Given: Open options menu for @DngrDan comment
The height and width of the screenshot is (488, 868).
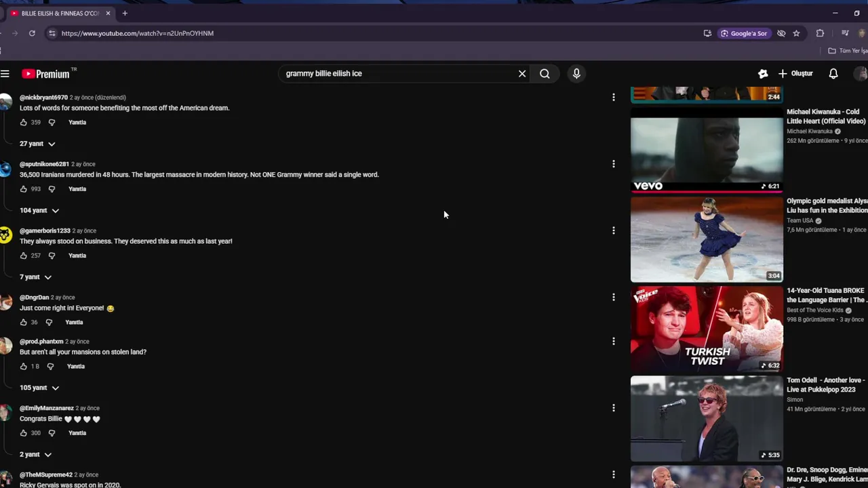Looking at the screenshot, I should pos(614,298).
